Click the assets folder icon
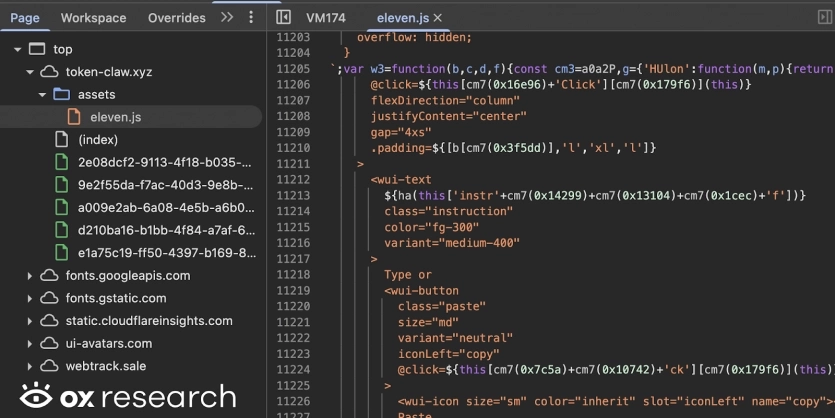 click(x=62, y=95)
